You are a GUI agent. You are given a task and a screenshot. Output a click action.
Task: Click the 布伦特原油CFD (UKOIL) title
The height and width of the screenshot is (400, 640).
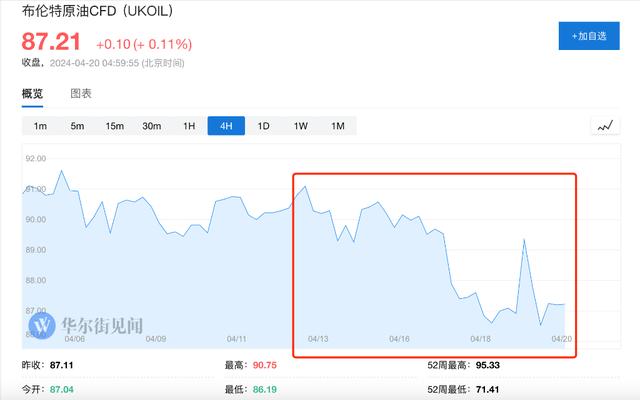[97, 11]
